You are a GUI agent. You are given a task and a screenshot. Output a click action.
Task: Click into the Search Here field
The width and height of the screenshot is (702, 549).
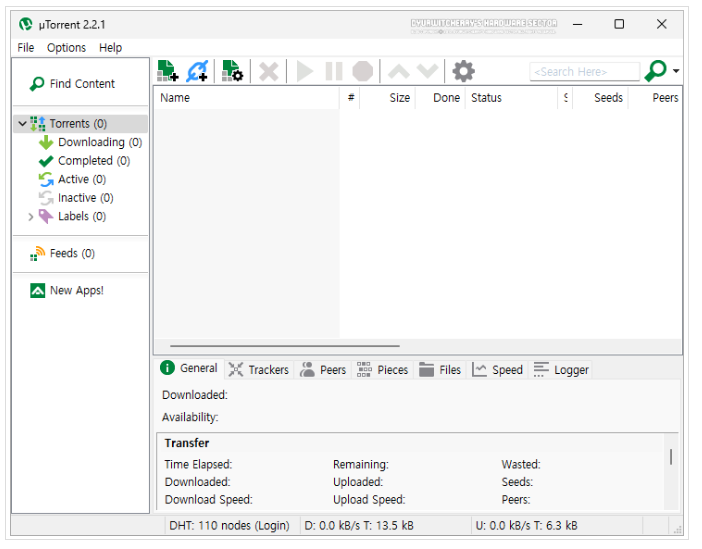[584, 72]
